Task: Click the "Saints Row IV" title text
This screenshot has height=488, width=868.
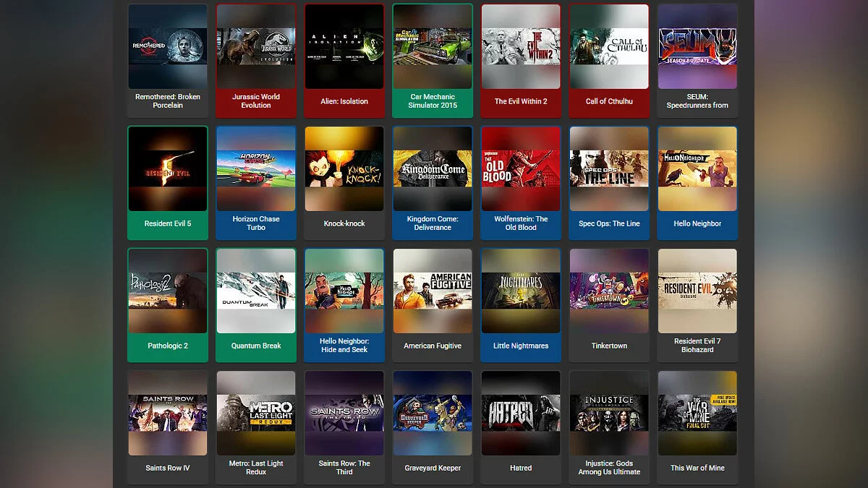Action: 168,468
